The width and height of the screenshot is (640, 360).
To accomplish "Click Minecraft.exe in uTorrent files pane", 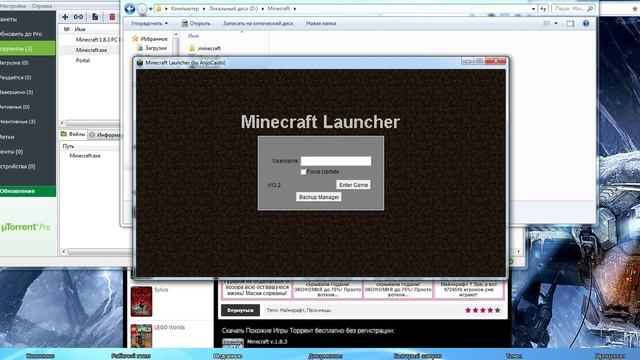I will click(x=85, y=156).
